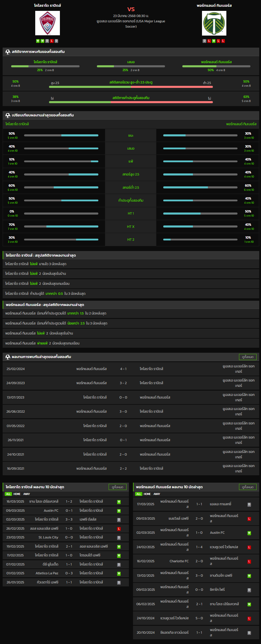
Task: Click the D badge on the St. Louis City match
Action: (x=119, y=538)
